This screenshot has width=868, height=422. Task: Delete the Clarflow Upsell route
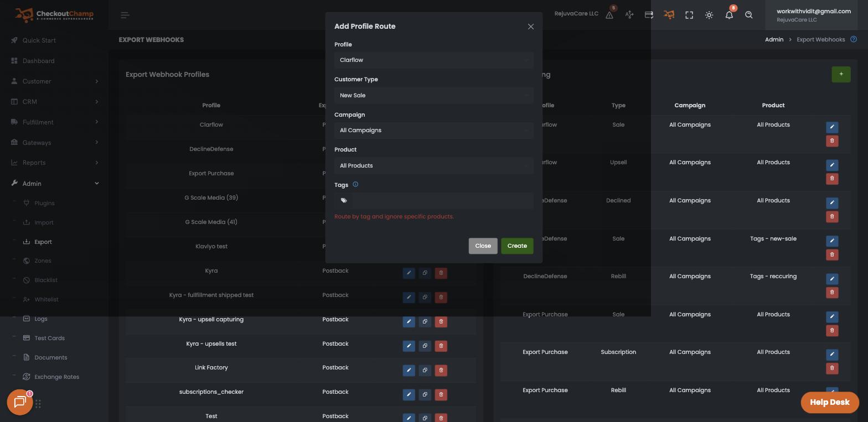[x=831, y=179]
